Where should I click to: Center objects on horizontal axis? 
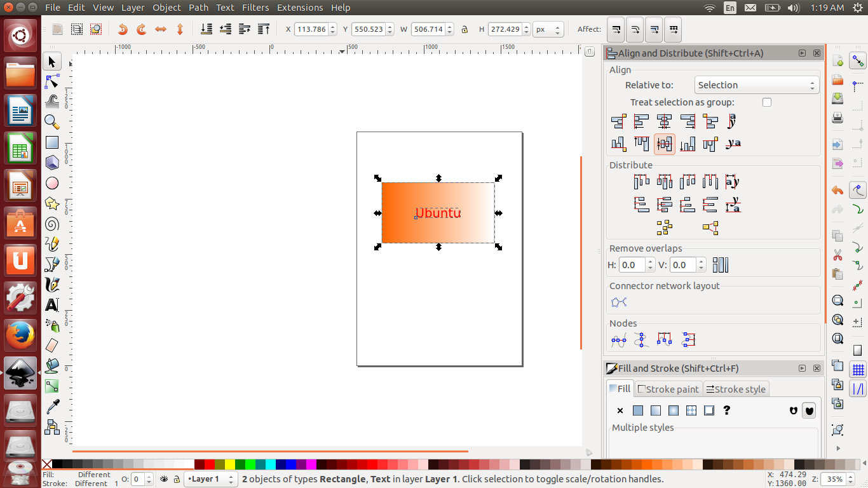pyautogui.click(x=665, y=144)
